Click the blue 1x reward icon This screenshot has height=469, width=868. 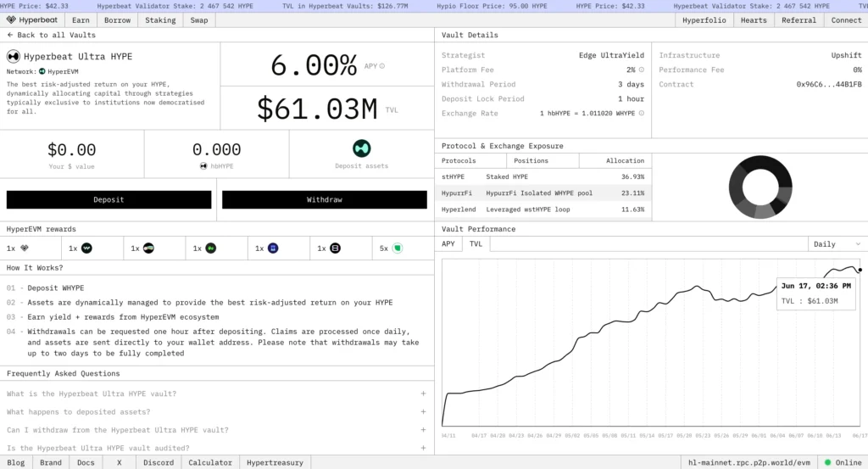click(x=273, y=248)
